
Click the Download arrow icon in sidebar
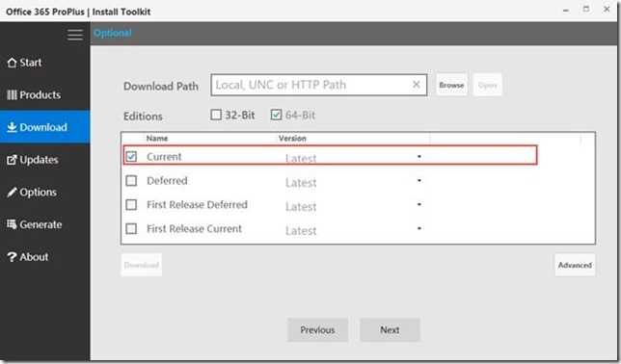pyautogui.click(x=12, y=127)
